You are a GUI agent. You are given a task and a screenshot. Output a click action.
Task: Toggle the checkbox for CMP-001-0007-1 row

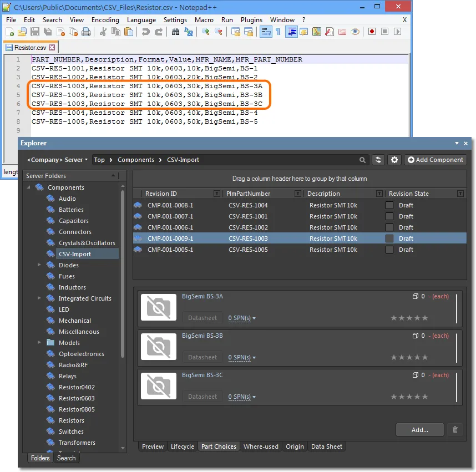389,216
